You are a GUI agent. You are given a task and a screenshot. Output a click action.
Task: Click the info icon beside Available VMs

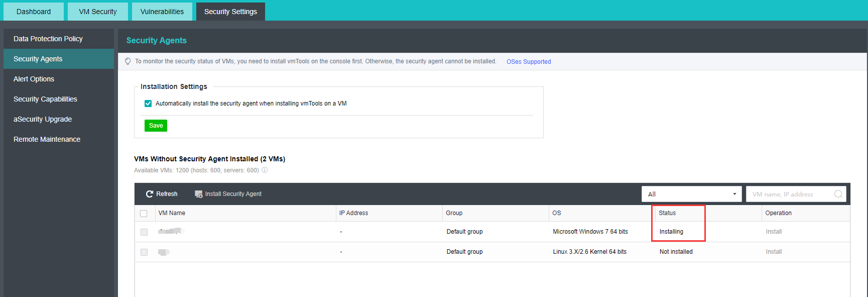(265, 170)
